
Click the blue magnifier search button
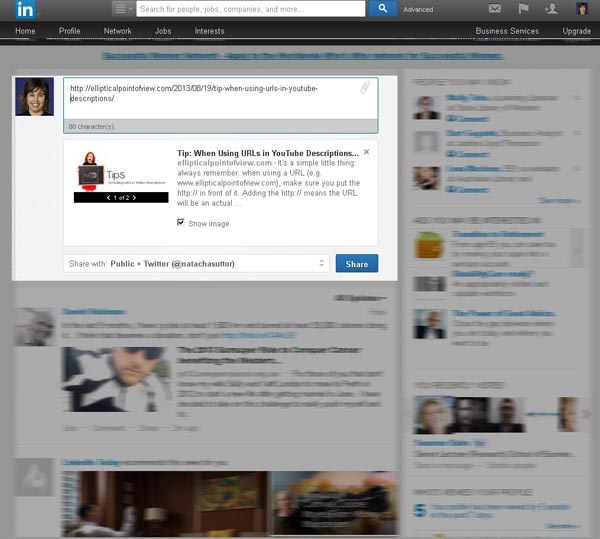pos(382,8)
